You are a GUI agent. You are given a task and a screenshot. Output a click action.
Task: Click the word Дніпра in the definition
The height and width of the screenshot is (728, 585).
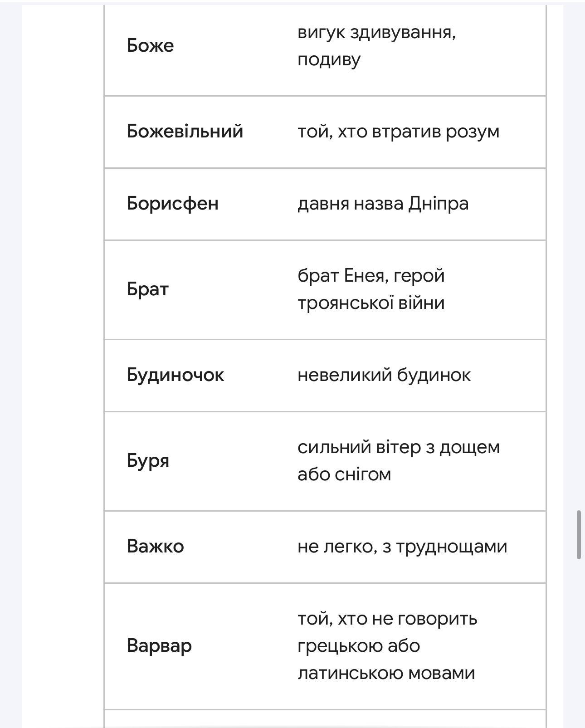[438, 203]
